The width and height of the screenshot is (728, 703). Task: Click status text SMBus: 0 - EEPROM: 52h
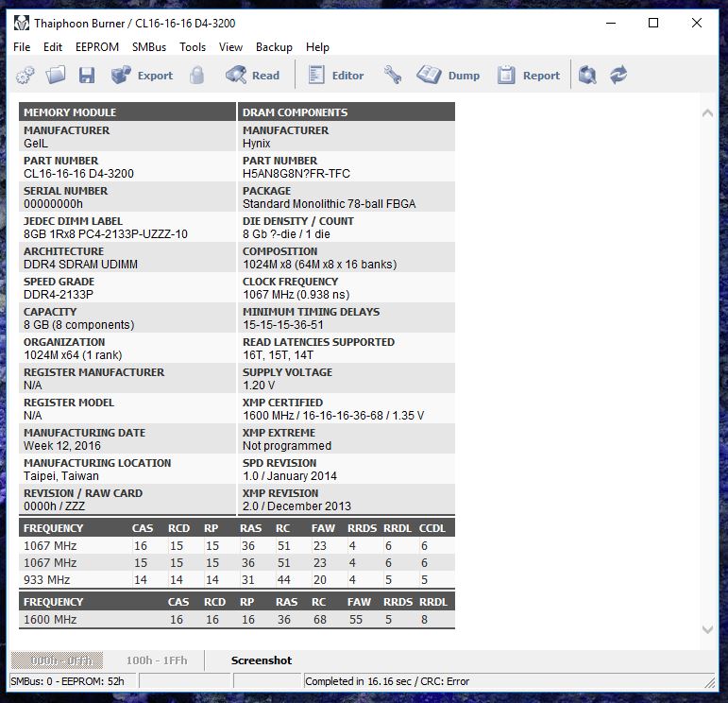[67, 681]
